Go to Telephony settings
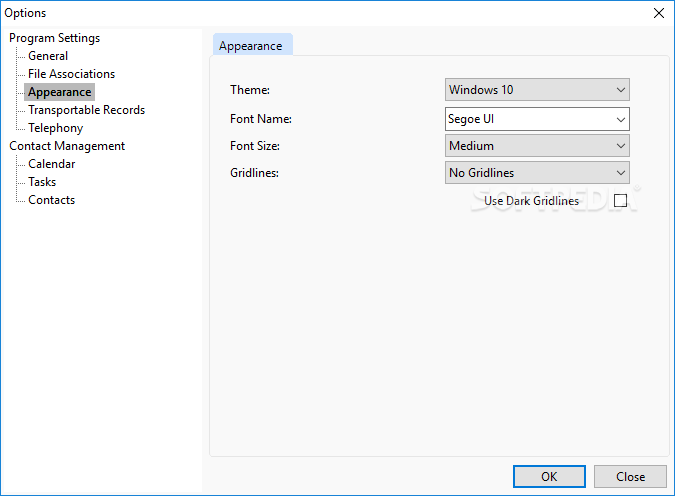Viewport: 675px width, 496px height. [x=56, y=128]
